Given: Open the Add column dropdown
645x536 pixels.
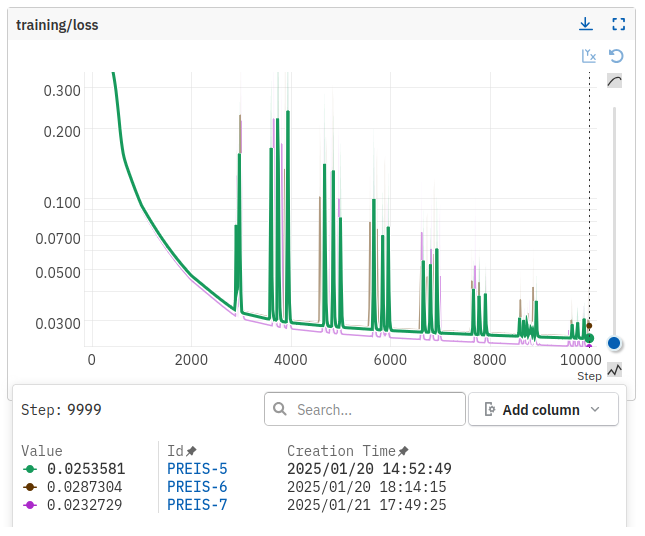Looking at the screenshot, I should point(541,410).
